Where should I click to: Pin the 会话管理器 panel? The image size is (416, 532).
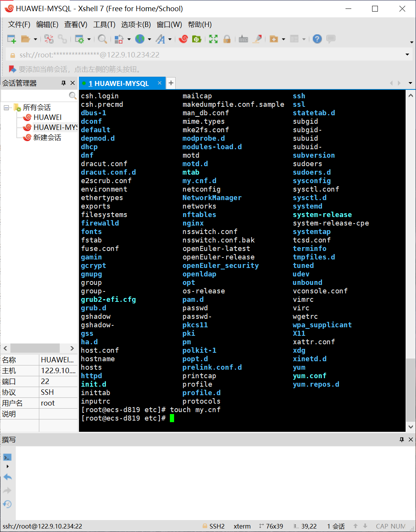[64, 83]
